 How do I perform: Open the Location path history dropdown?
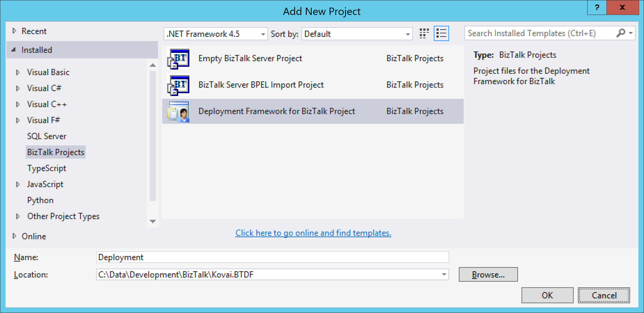tap(444, 274)
